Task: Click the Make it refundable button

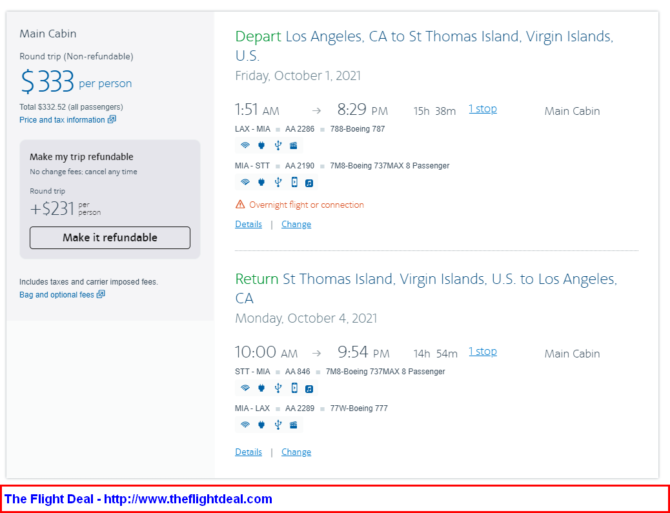Action: coord(110,237)
